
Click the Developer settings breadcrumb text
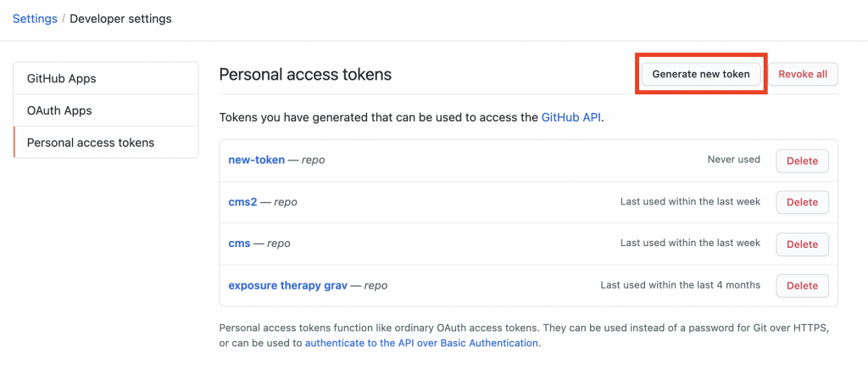click(120, 19)
